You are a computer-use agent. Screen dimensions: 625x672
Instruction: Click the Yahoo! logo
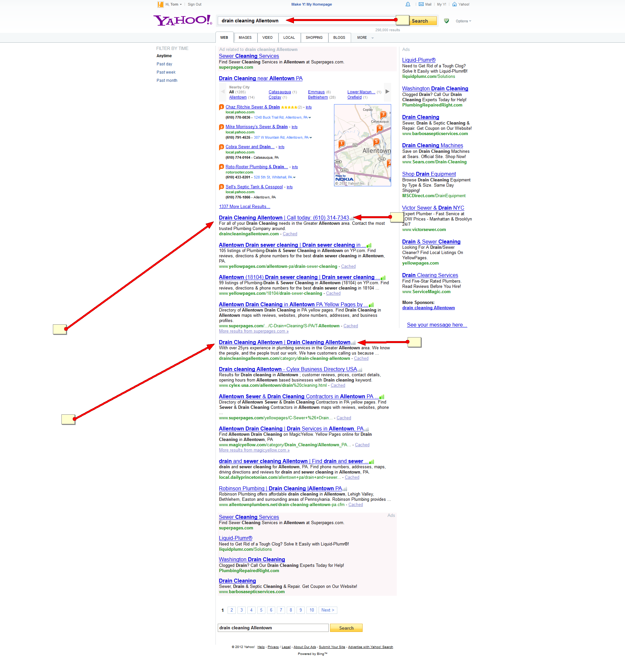click(x=183, y=20)
